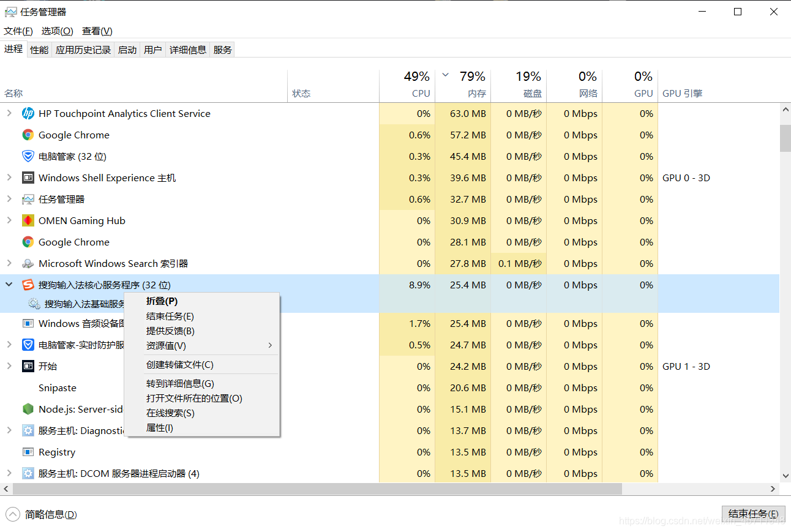Click the horizontal scrollbar thumb
The image size is (791, 532).
317,489
